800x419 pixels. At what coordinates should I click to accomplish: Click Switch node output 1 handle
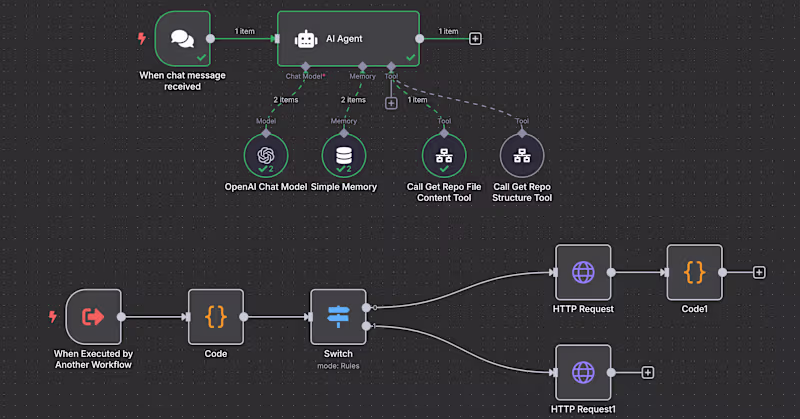(366, 326)
